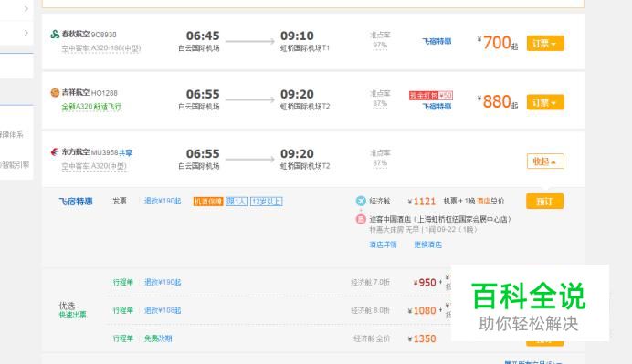632x364 pixels.
Task: Click the 快速出票 label under 优选
Action: (72, 315)
